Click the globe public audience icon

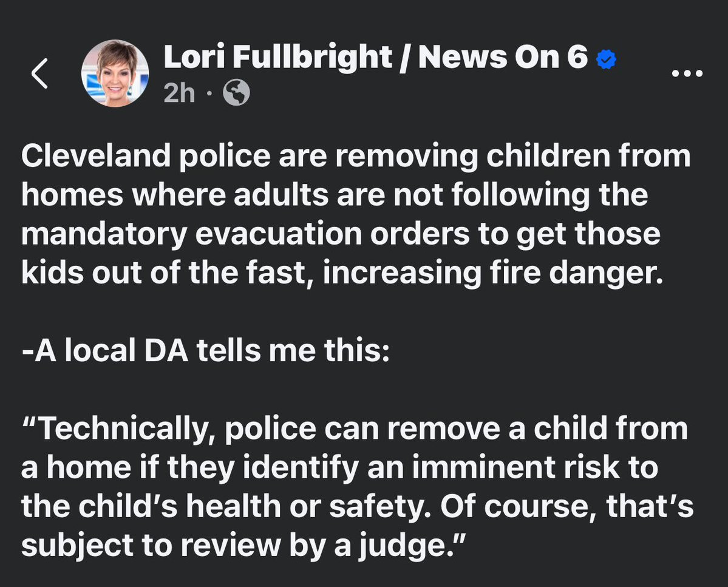tap(236, 93)
